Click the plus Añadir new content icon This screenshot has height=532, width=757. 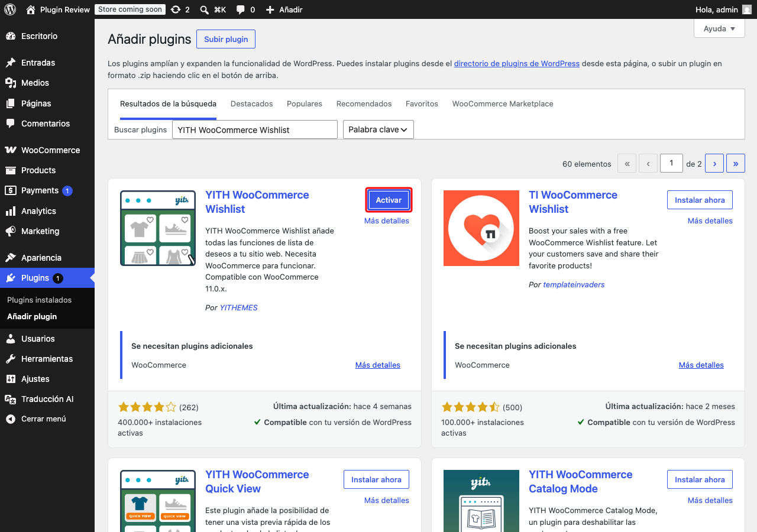tap(270, 9)
